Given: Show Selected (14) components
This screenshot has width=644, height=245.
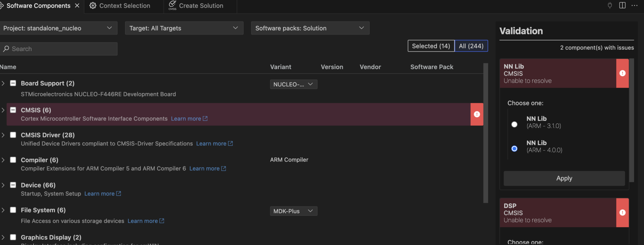Looking at the screenshot, I should coord(431,46).
